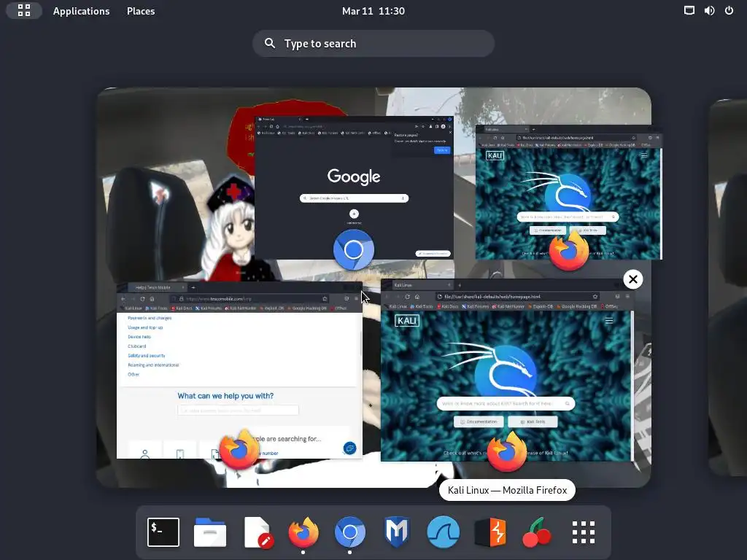Open the clock showing Mar 11 11:30
The width and height of the screenshot is (747, 560).
(373, 11)
